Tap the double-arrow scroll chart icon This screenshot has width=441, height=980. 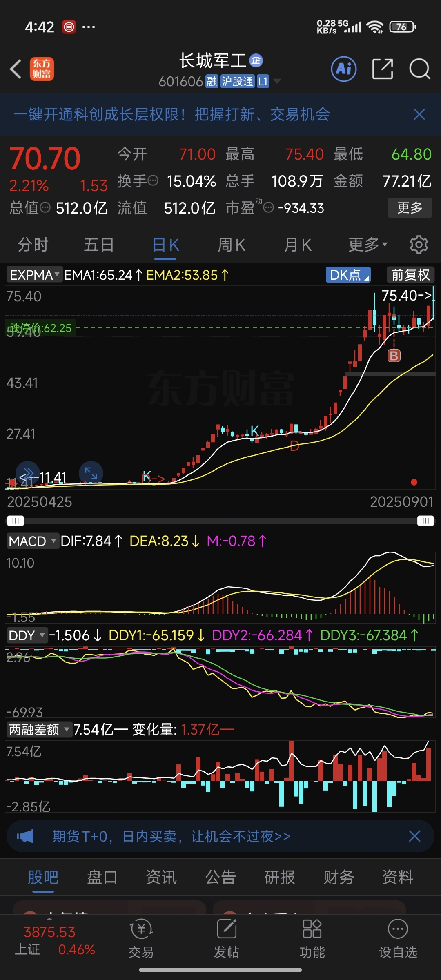pos(27,473)
